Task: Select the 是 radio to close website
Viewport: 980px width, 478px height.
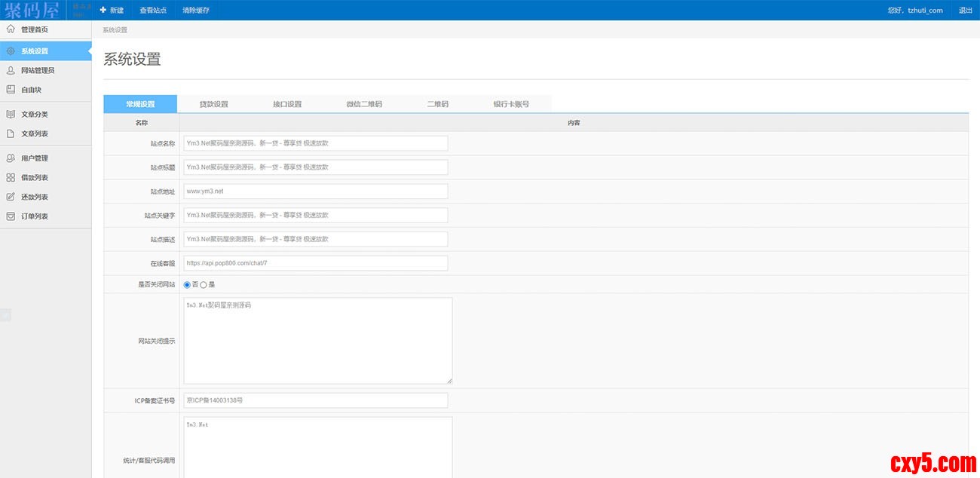Action: click(x=204, y=285)
